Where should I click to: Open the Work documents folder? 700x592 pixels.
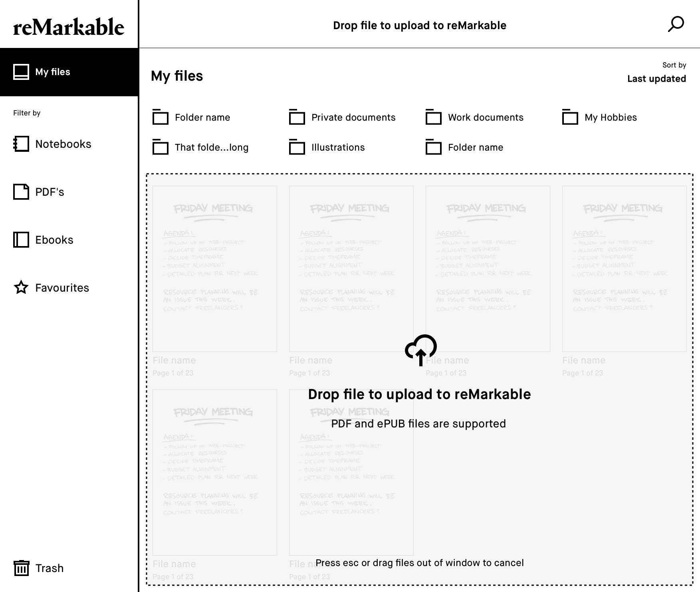485,117
